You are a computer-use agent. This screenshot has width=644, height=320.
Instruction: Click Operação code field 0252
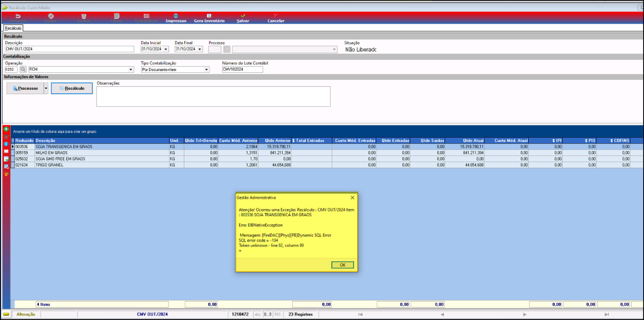click(x=11, y=69)
